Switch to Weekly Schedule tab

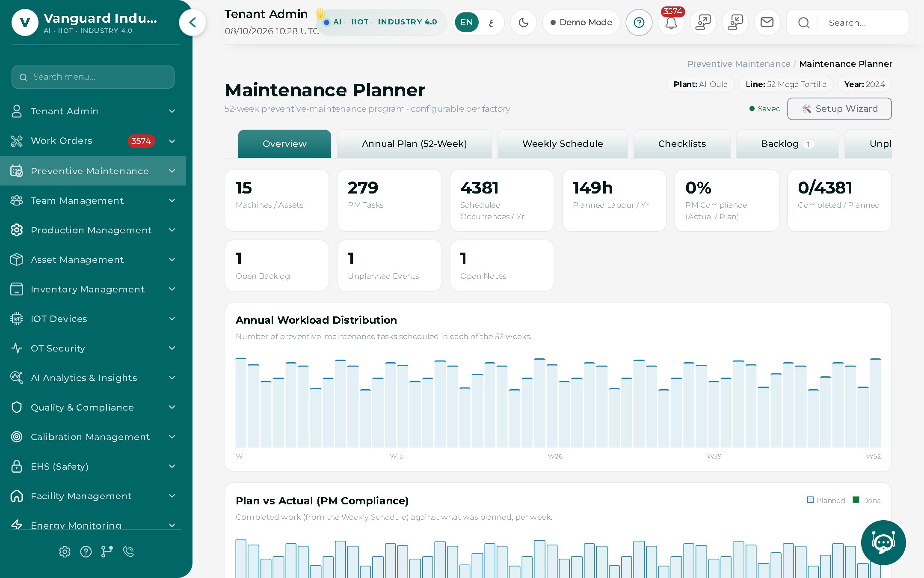pos(563,144)
